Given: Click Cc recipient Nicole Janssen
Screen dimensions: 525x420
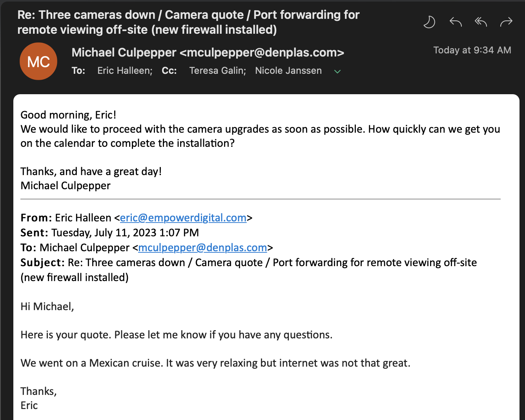Looking at the screenshot, I should (288, 71).
